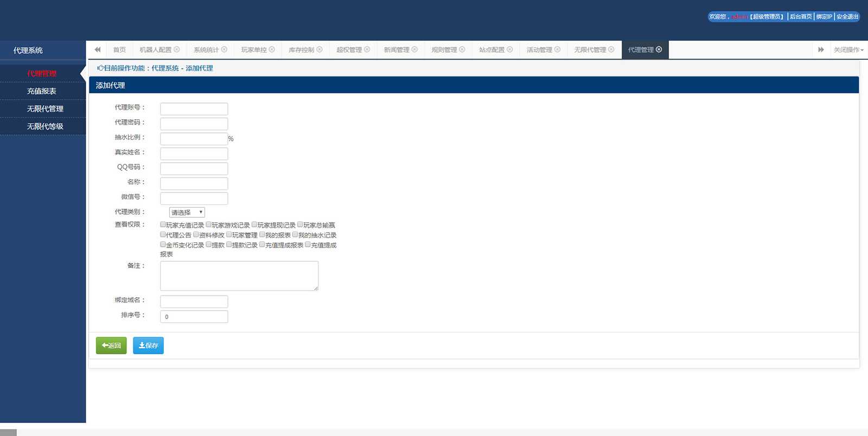Click into the 抽水比例 percentage field
Image resolution: width=868 pixels, height=436 pixels.
click(x=194, y=139)
